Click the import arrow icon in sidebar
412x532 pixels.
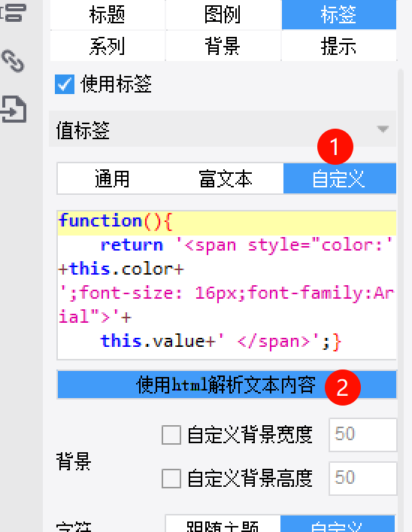click(14, 109)
